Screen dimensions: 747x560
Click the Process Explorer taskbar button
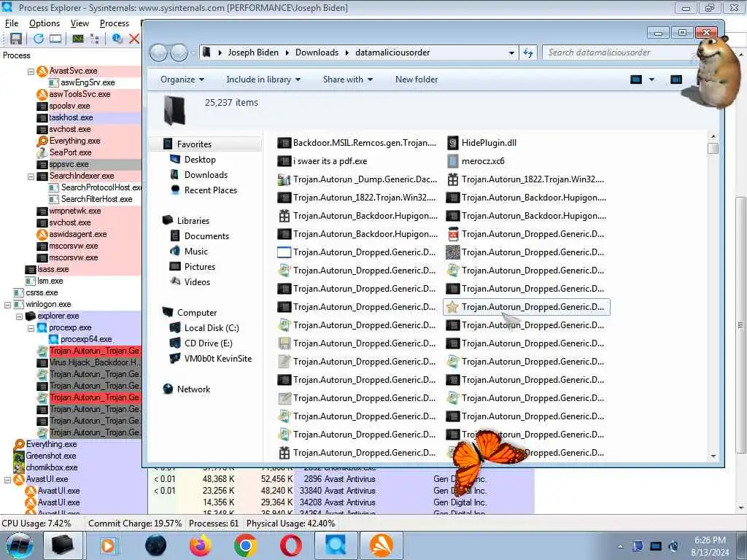tap(336, 545)
